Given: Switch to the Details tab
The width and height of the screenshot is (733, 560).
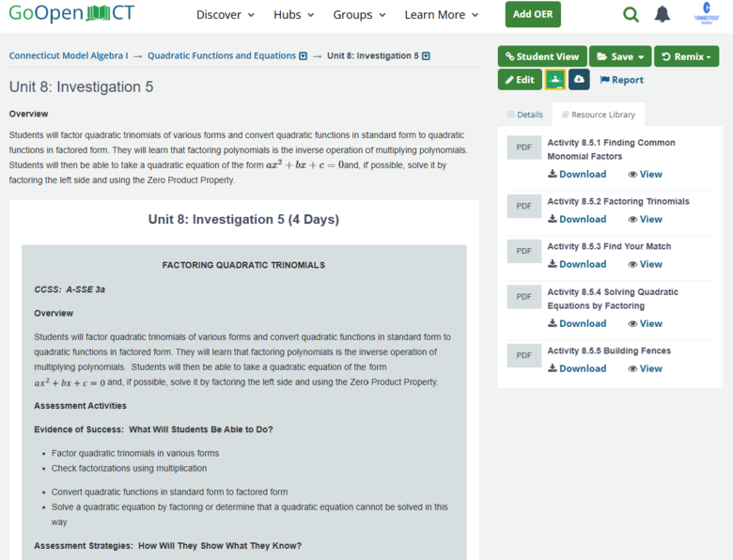Looking at the screenshot, I should coord(524,115).
